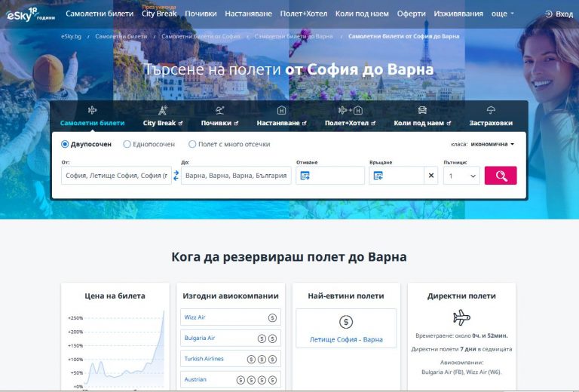Open the departure date calendar icon

coord(305,176)
